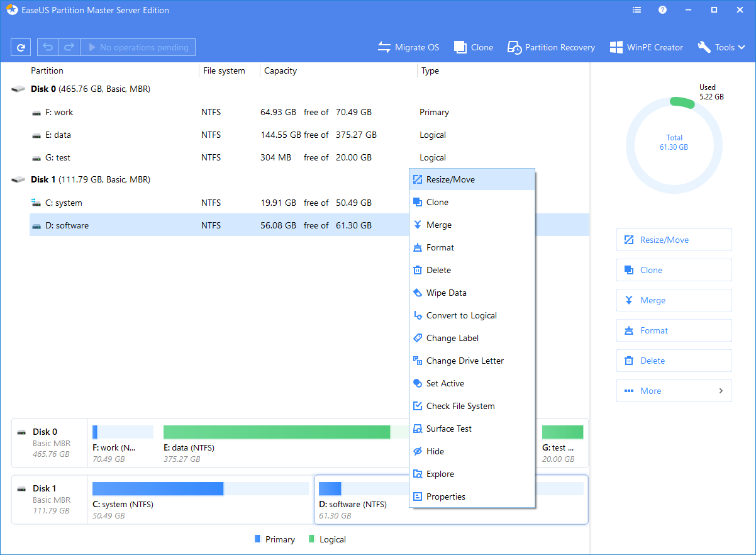Open the Tools dropdown

click(721, 47)
